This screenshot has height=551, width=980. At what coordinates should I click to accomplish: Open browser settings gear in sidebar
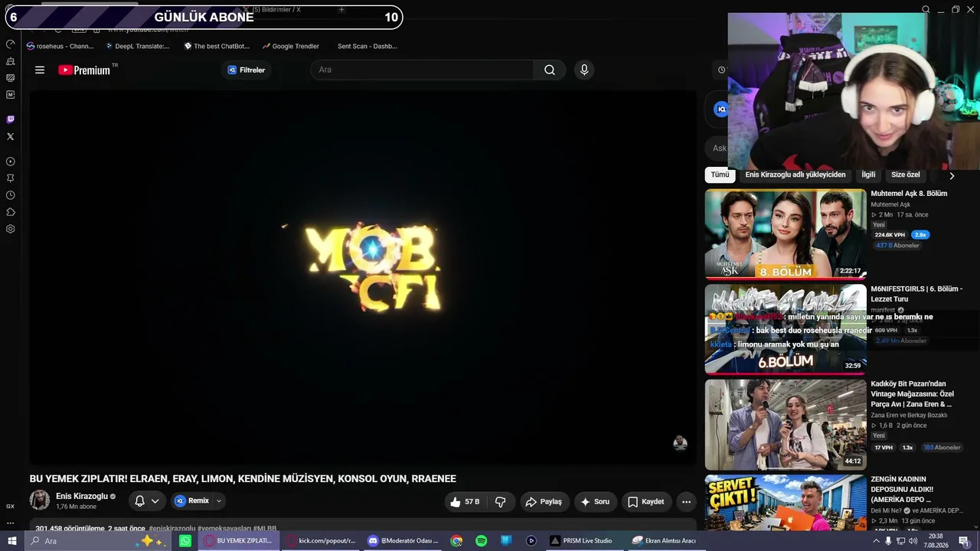point(10,229)
